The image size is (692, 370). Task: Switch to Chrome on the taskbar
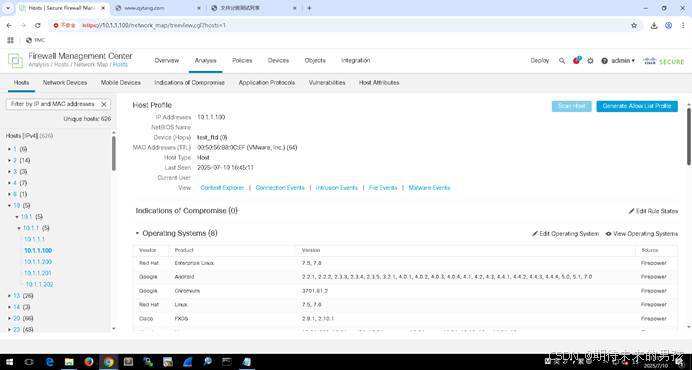click(109, 362)
